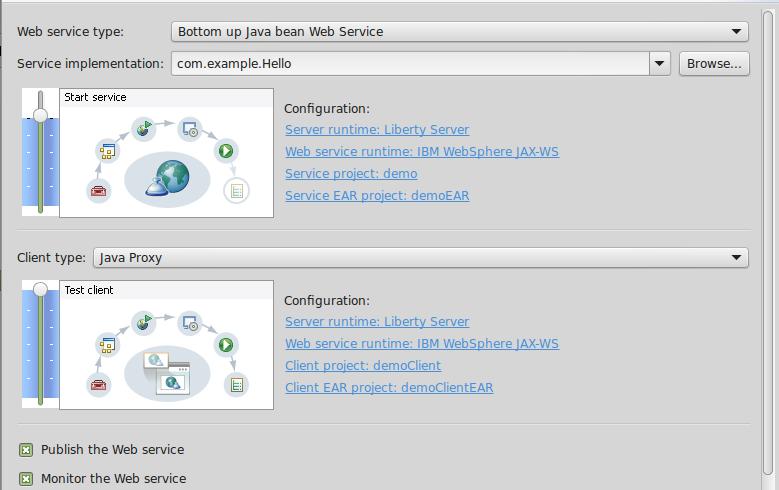The height and width of the screenshot is (490, 779).
Task: Open the Client type dropdown
Action: point(420,257)
